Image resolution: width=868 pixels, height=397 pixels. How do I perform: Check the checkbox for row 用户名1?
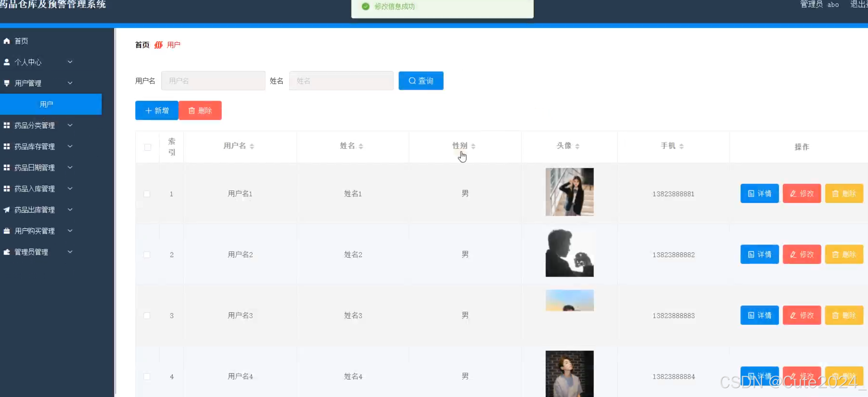147,194
